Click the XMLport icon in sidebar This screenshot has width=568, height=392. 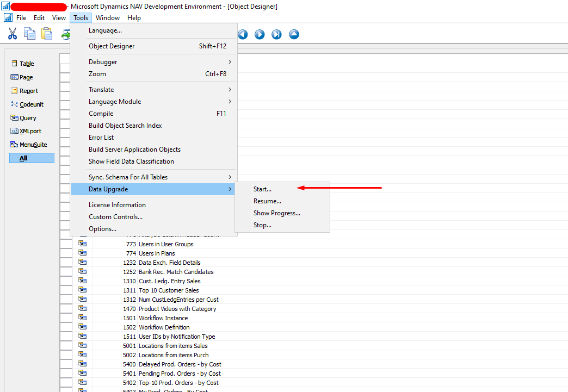pos(15,131)
